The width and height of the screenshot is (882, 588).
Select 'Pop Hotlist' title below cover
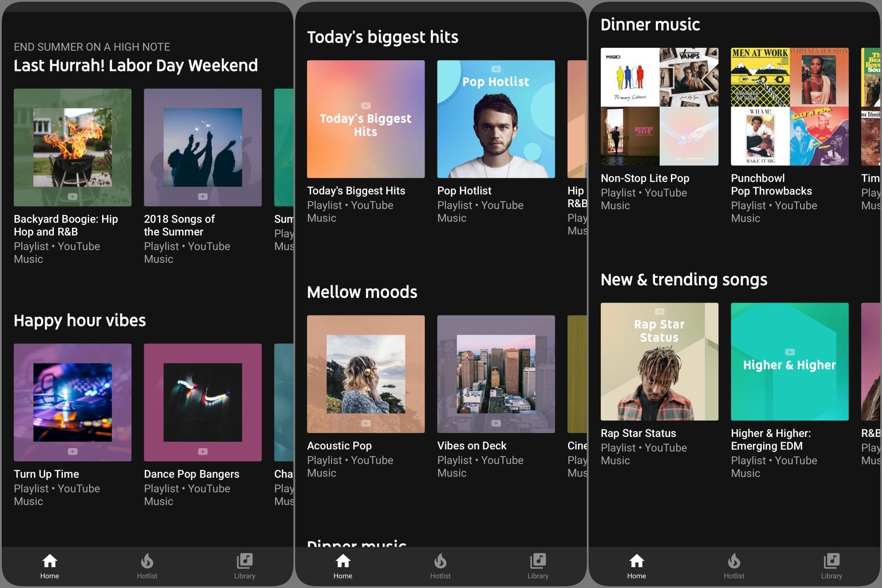(464, 191)
